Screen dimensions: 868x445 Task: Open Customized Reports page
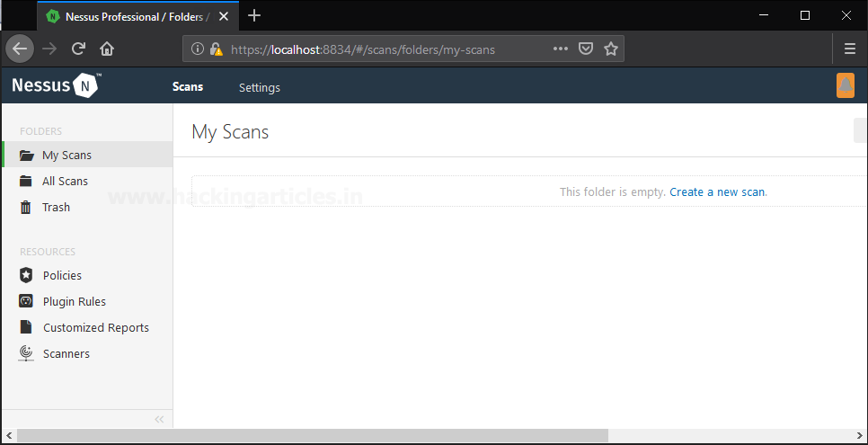[87, 327]
